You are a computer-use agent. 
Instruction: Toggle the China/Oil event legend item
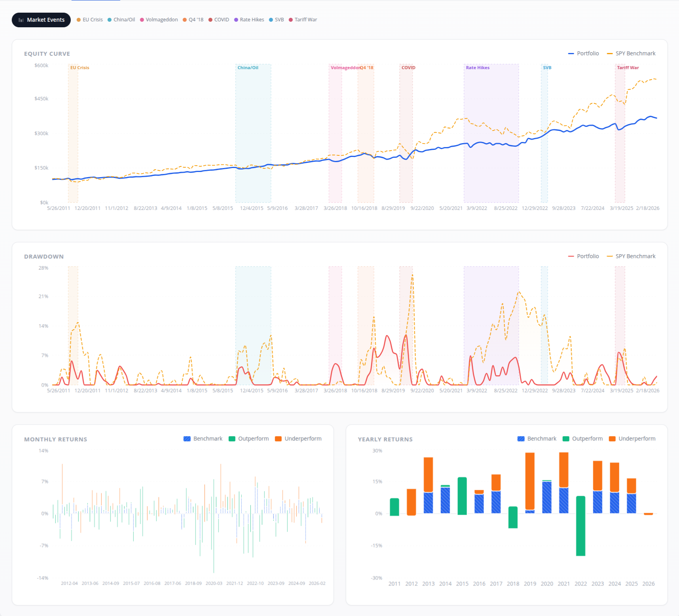(121, 20)
